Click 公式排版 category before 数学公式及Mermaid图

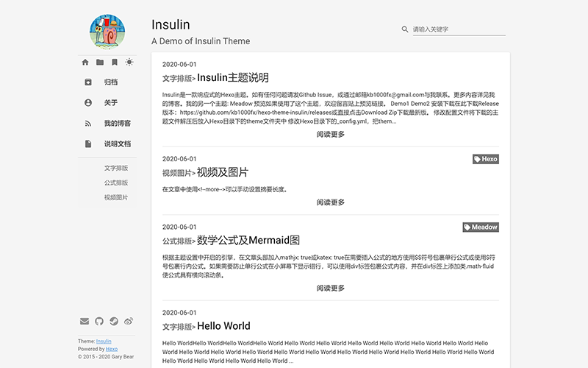(177, 241)
